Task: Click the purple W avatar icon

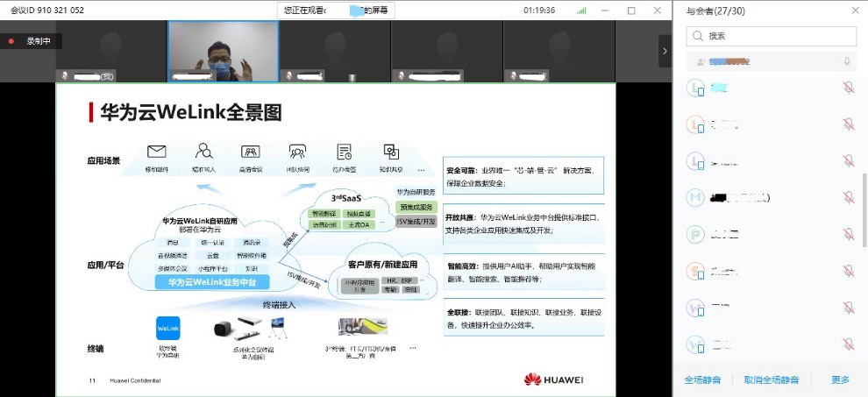Action: (x=695, y=308)
